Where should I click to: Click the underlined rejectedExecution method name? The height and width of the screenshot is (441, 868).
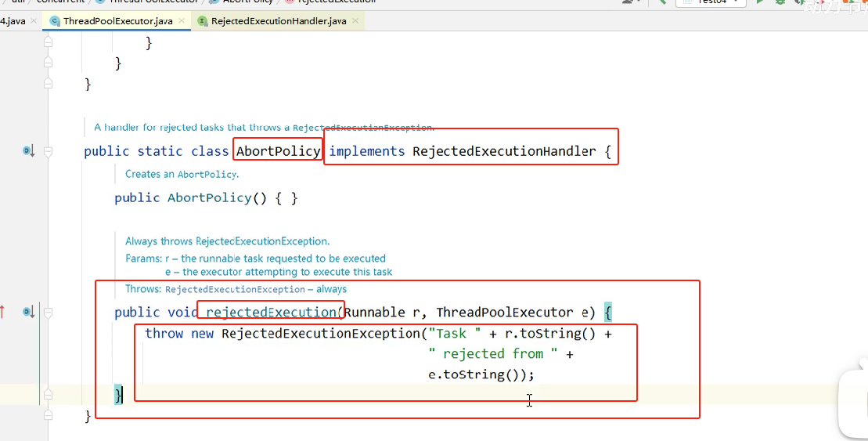coord(272,313)
